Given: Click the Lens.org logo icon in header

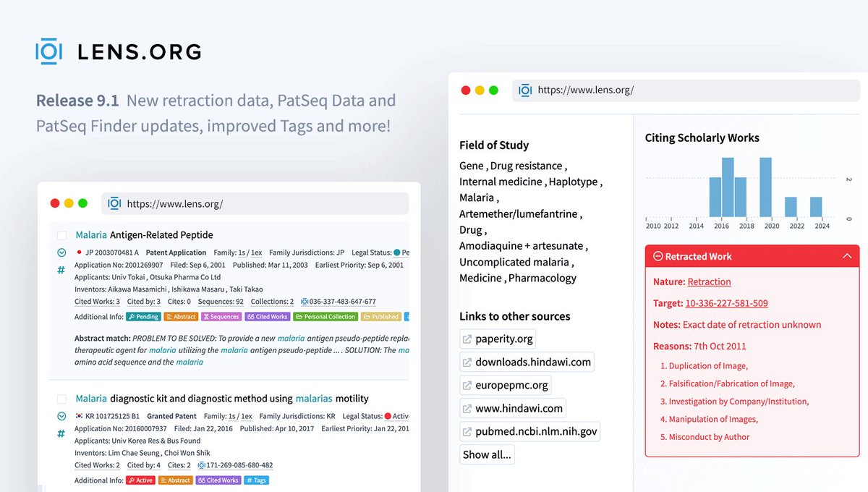Looking at the screenshot, I should tap(48, 51).
